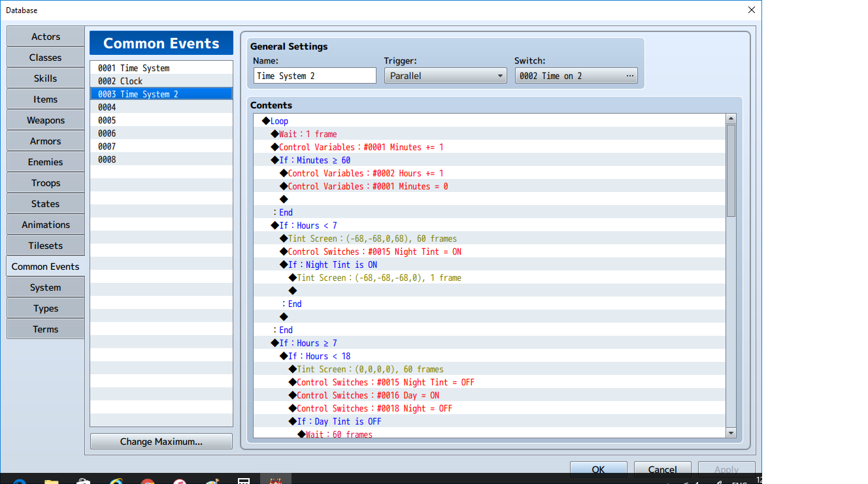Select Control Switches #0015 Night Tint = ON
The height and width of the screenshot is (484, 868).
[x=490, y=251]
